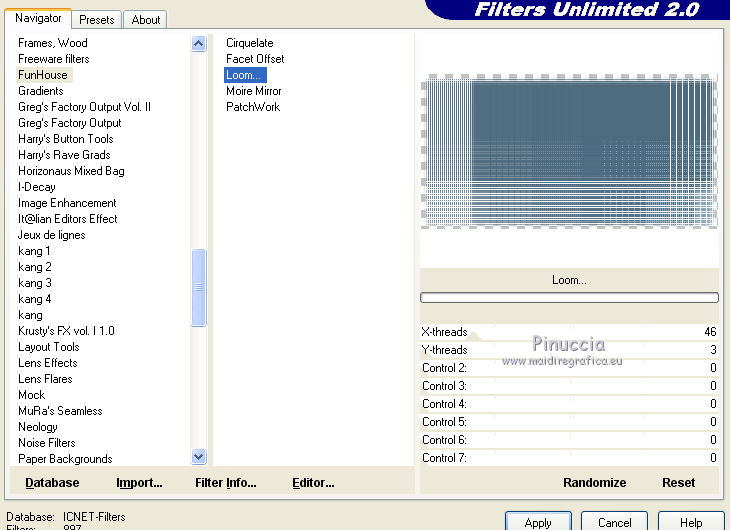
Task: Click the Control 5 slider
Action: pyautogui.click(x=569, y=422)
